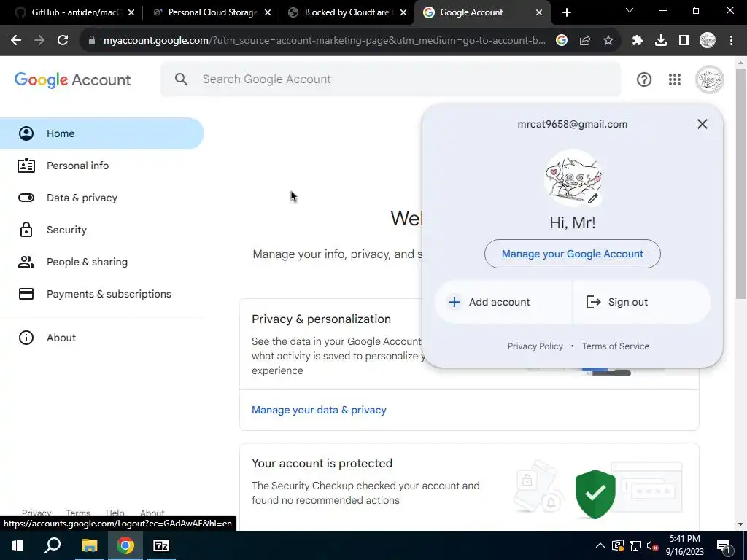Click the browser back arrow

(16, 41)
